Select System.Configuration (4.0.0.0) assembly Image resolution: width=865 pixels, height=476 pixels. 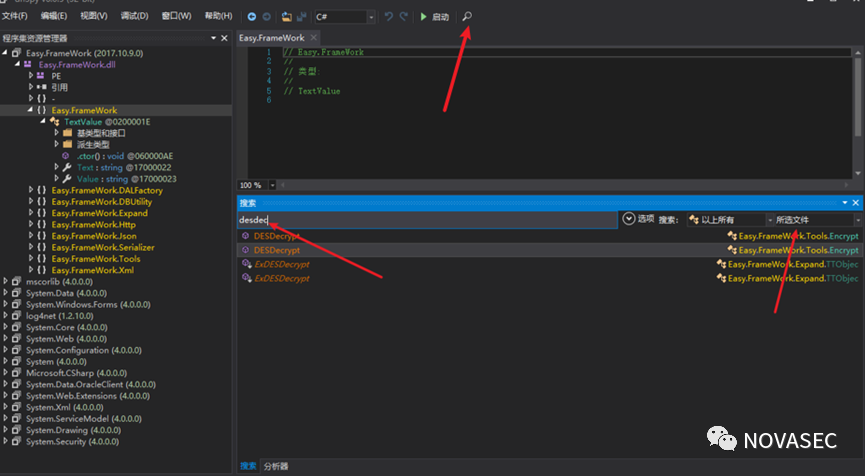[x=84, y=350]
